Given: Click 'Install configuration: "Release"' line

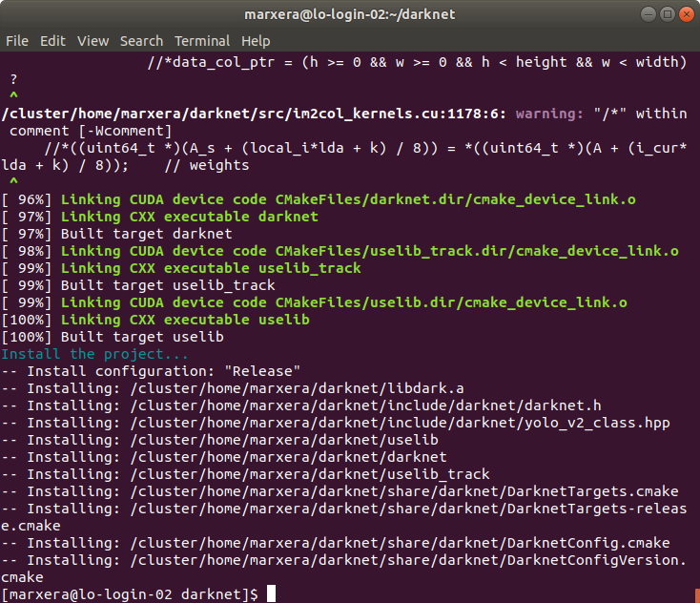Looking at the screenshot, I should coord(151,371).
